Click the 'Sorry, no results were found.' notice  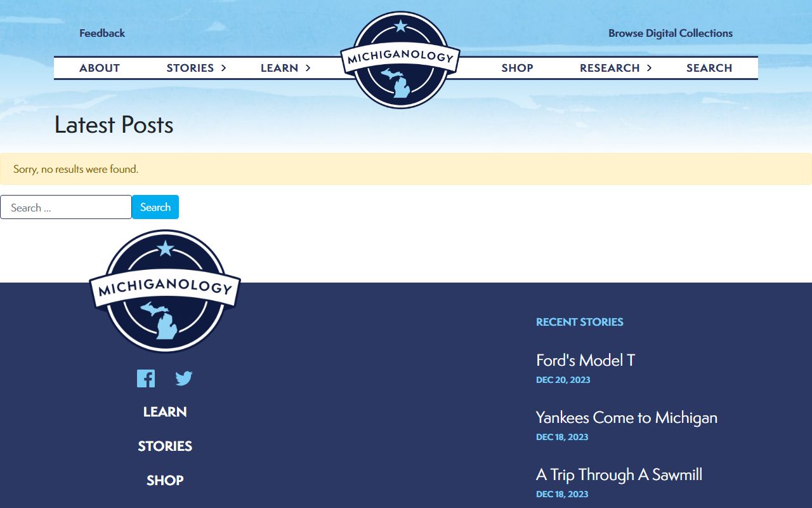coord(406,169)
